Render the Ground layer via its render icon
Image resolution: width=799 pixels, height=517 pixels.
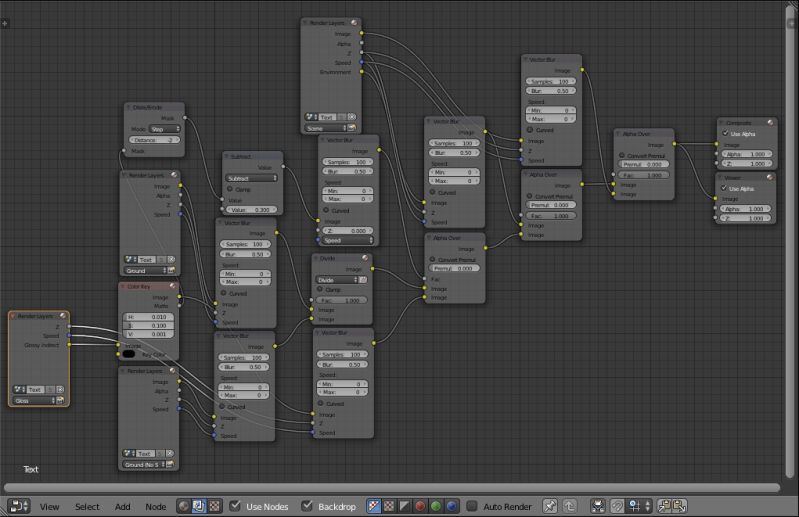[171, 270]
